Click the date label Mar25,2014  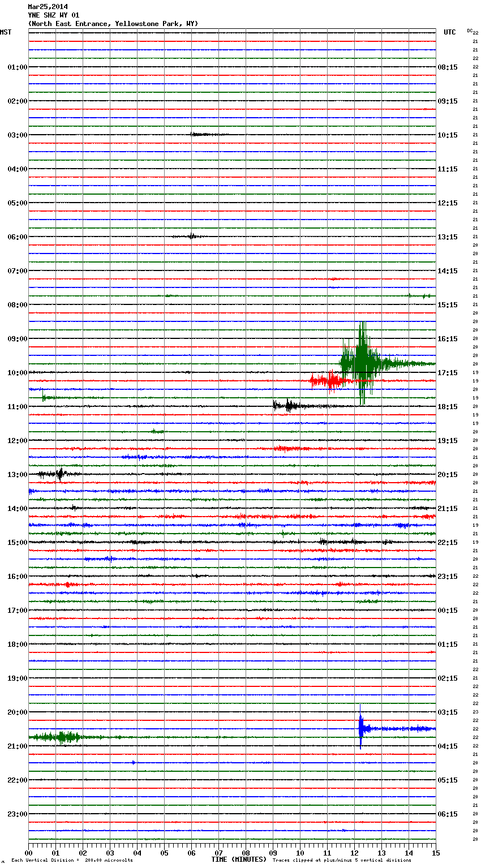point(48,7)
